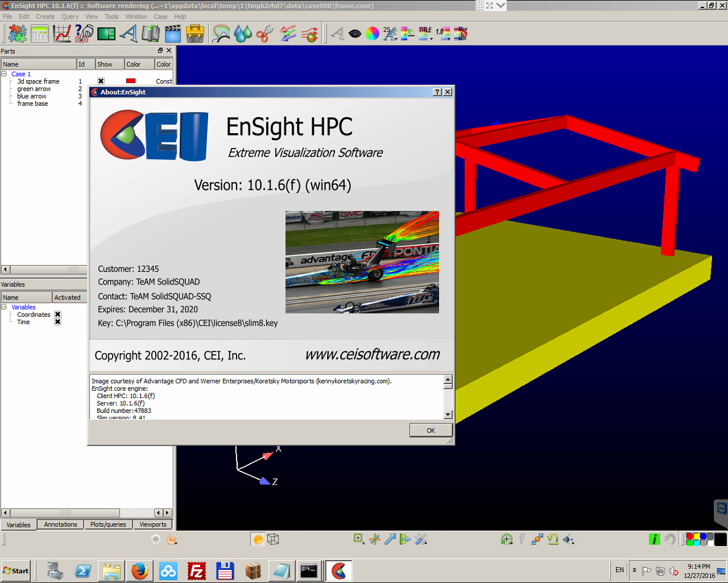This screenshot has width=728, height=583.
Task: Open FileZilla from the taskbar
Action: (x=196, y=571)
